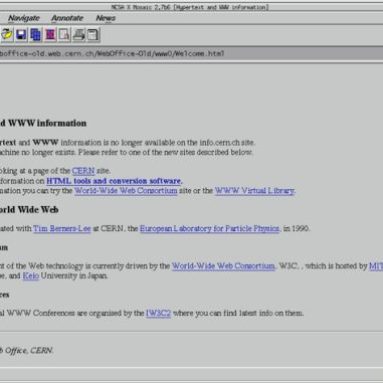Click the Close Window toolbar icon

(x=93, y=35)
